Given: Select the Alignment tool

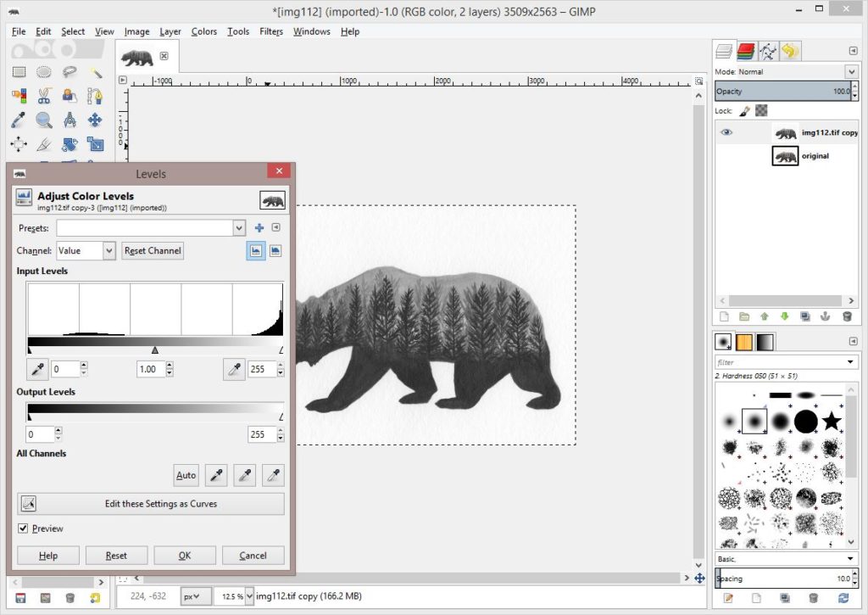Looking at the screenshot, I should point(19,144).
